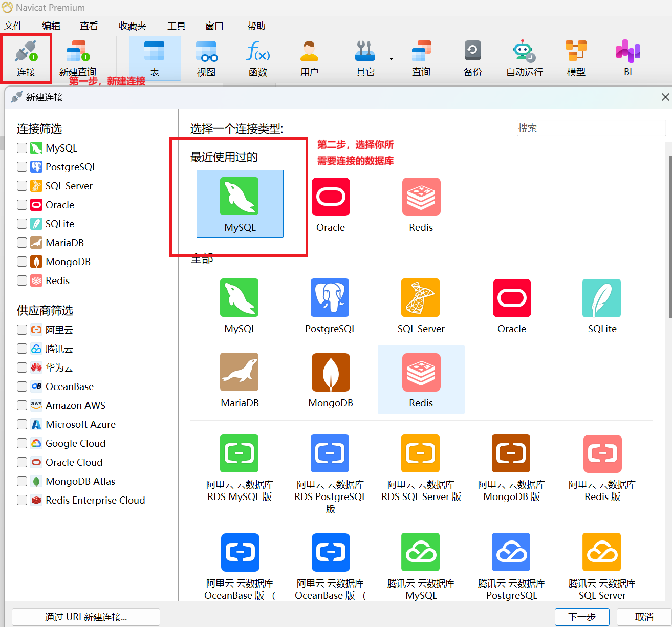Click the 模型 (Model) toolbar icon
This screenshot has height=627, width=672.
coord(576,58)
